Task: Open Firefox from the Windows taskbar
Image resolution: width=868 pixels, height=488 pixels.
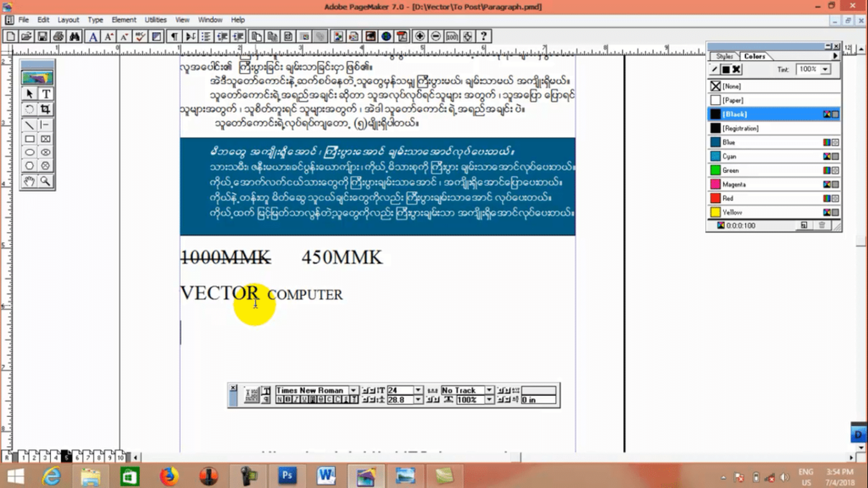Action: pyautogui.click(x=170, y=476)
